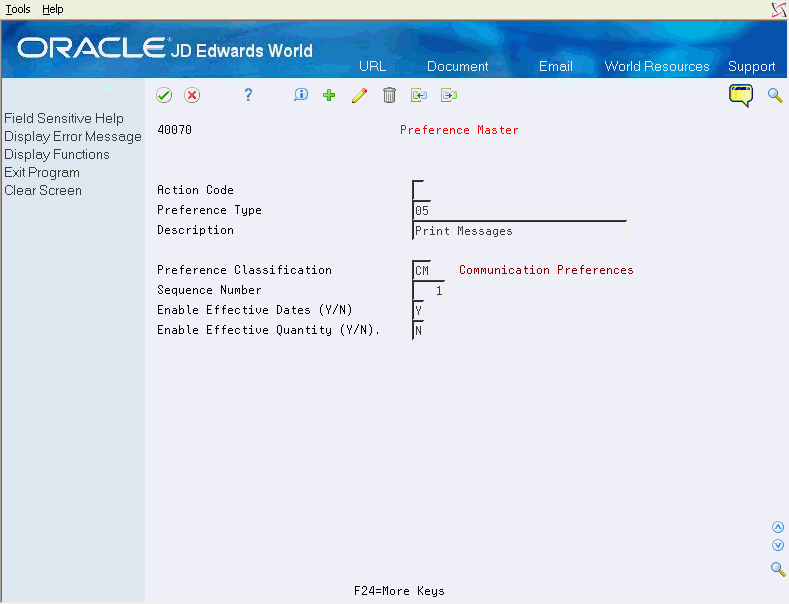
Task: Click program number '40070'
Action: [x=174, y=130]
